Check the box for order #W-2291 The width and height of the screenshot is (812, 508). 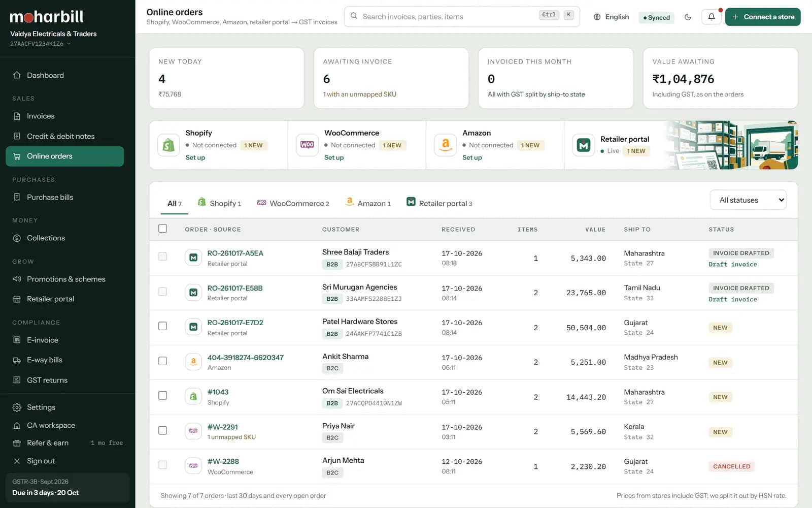[x=162, y=430]
